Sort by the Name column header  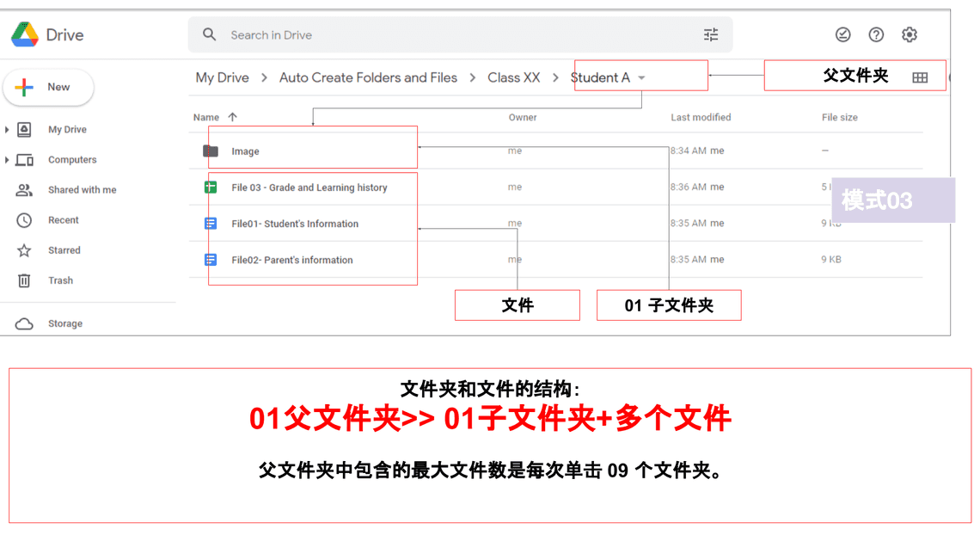coord(206,118)
